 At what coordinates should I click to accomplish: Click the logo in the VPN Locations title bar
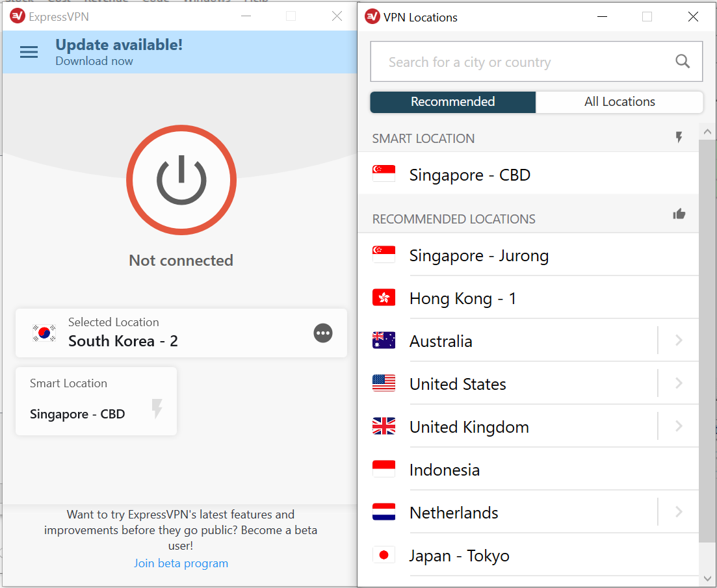(372, 17)
